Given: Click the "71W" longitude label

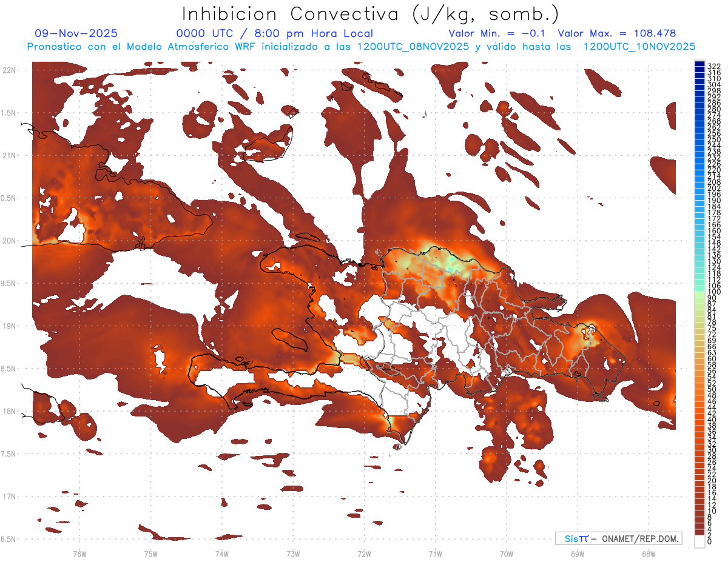Looking at the screenshot, I should (435, 554).
